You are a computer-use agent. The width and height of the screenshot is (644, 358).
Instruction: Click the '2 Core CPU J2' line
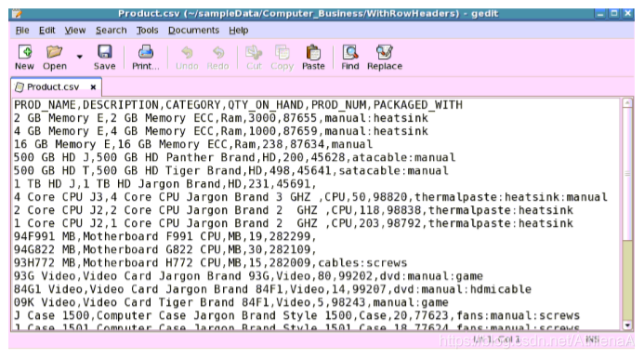click(x=294, y=210)
